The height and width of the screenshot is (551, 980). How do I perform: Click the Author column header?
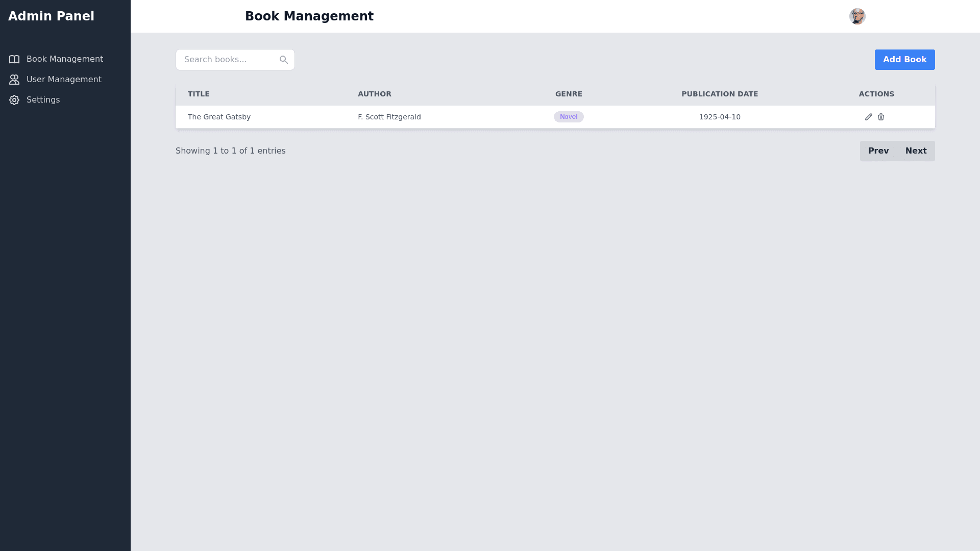(x=374, y=94)
